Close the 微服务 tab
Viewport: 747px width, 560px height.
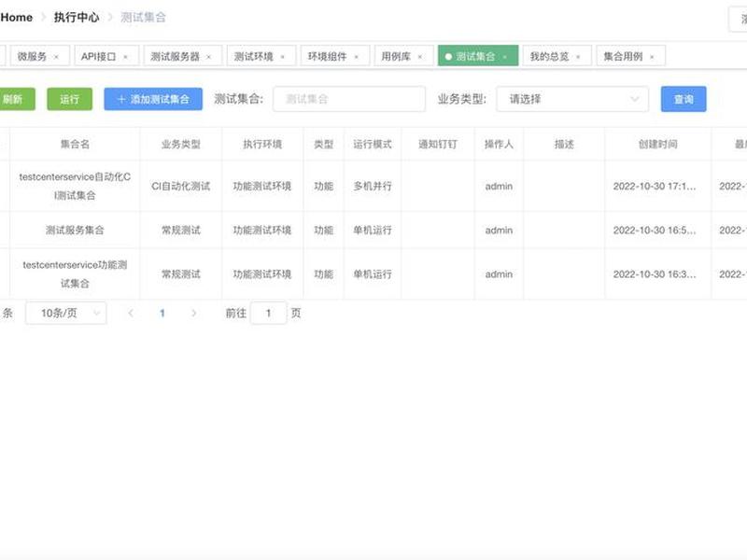pyautogui.click(x=56, y=57)
